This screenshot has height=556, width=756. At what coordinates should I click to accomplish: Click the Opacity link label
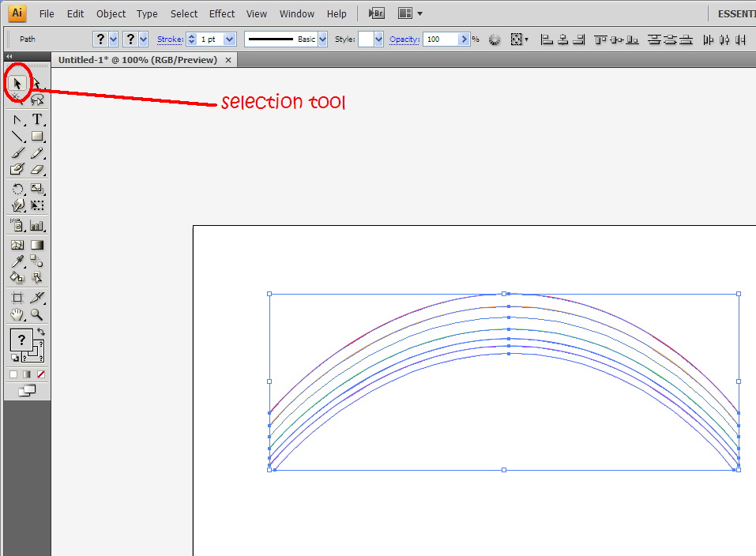[x=404, y=39]
